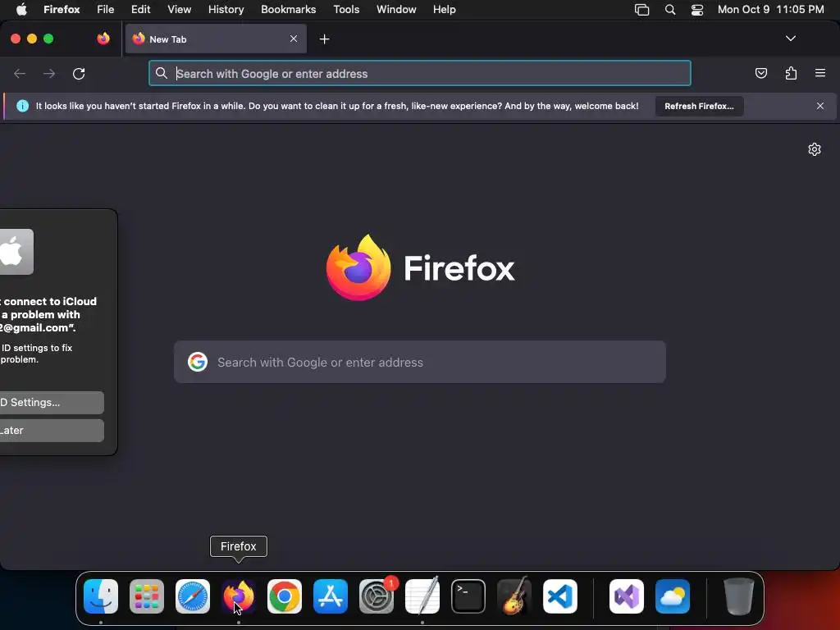Open Weather app from the Dock
Viewport: 840px width, 630px height.
click(673, 596)
